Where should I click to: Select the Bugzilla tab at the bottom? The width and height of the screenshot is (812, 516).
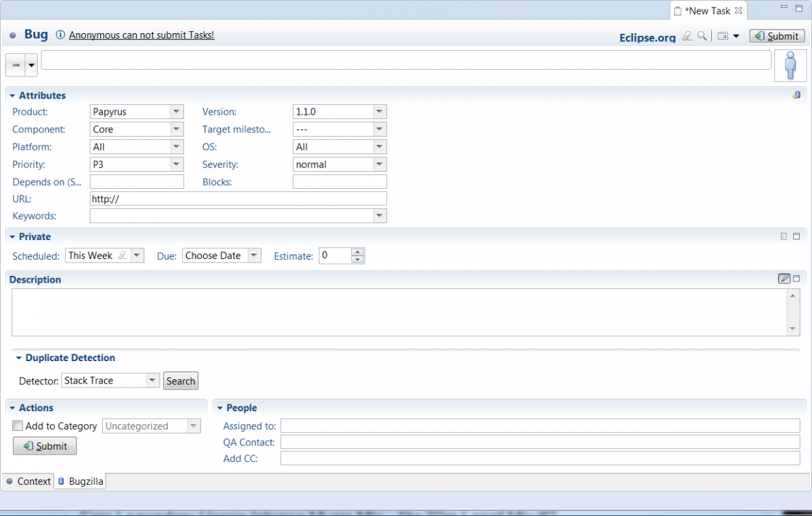click(80, 481)
